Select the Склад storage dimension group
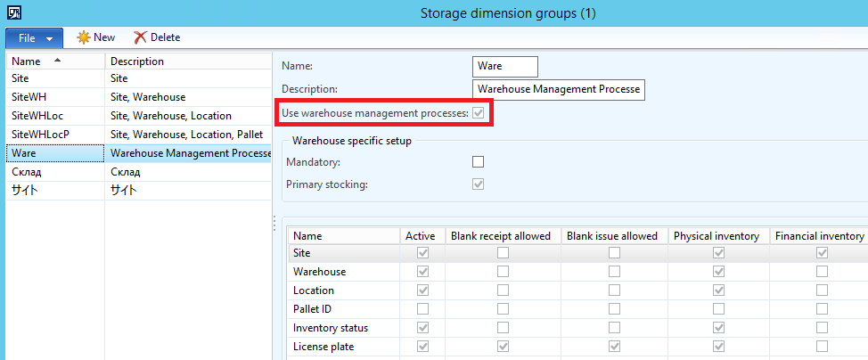 (27, 172)
